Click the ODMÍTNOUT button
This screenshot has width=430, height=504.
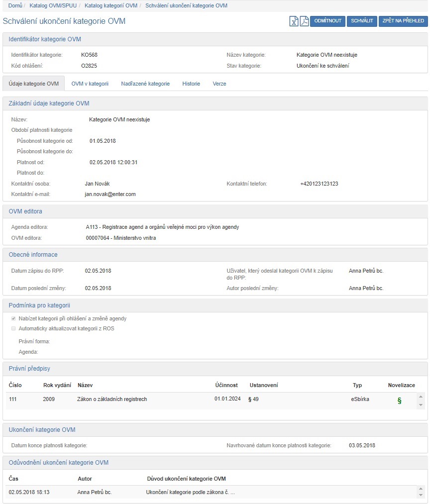click(x=327, y=21)
